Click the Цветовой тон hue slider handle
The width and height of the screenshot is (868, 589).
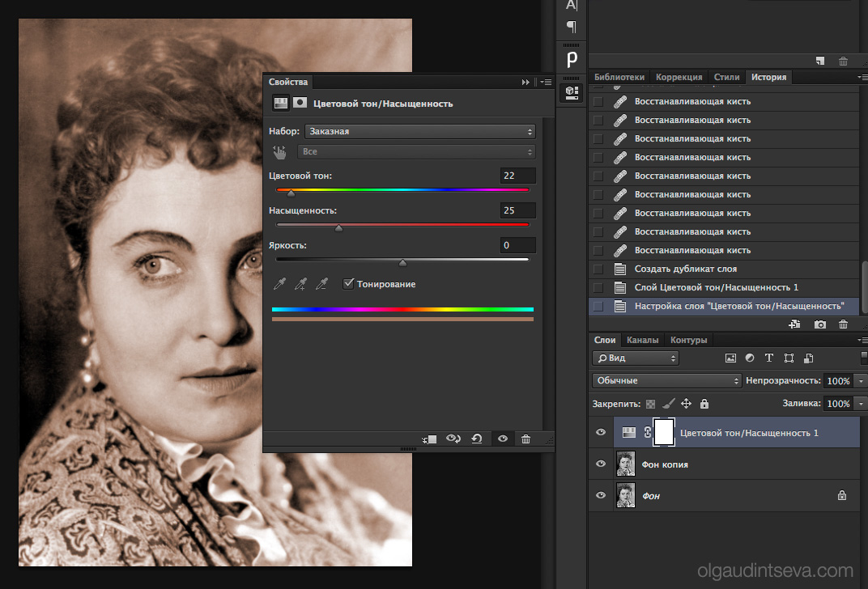[x=291, y=193]
